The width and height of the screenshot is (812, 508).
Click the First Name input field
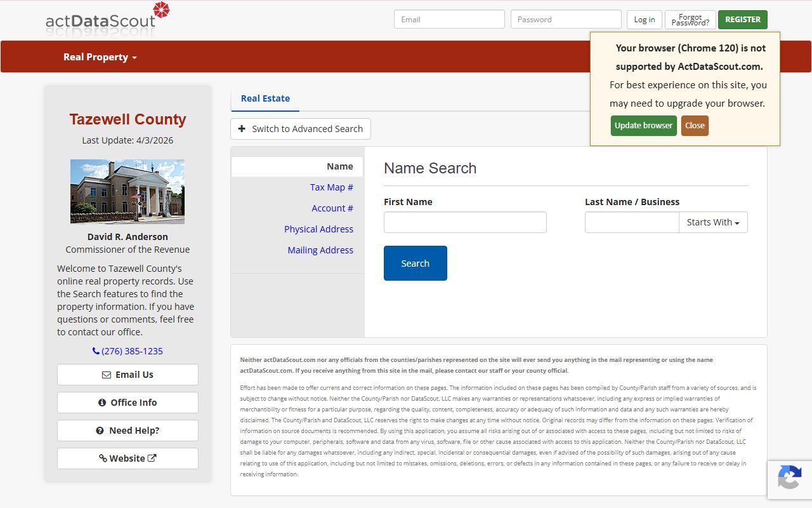(x=465, y=222)
